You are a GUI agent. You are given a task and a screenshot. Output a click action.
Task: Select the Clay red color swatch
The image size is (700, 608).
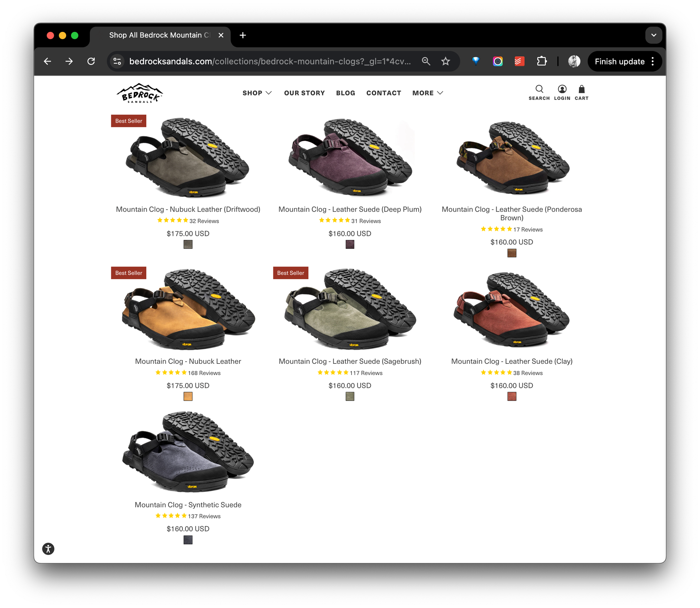click(x=512, y=396)
